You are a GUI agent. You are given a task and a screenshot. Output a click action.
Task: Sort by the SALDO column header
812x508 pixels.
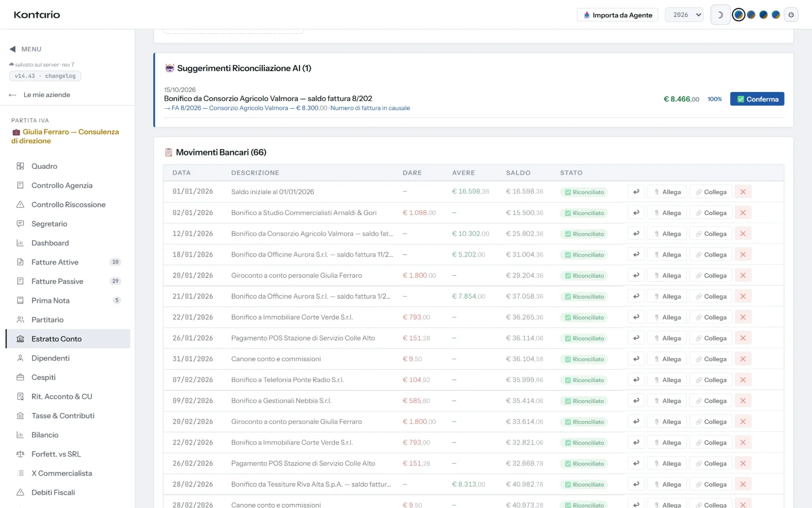click(518, 173)
